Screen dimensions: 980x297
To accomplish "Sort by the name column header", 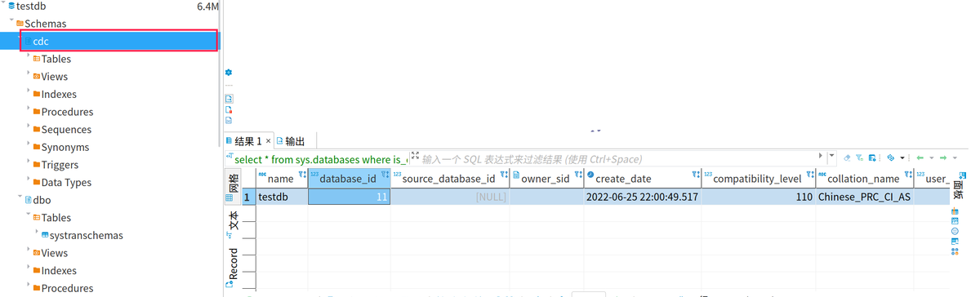I will pyautogui.click(x=281, y=178).
